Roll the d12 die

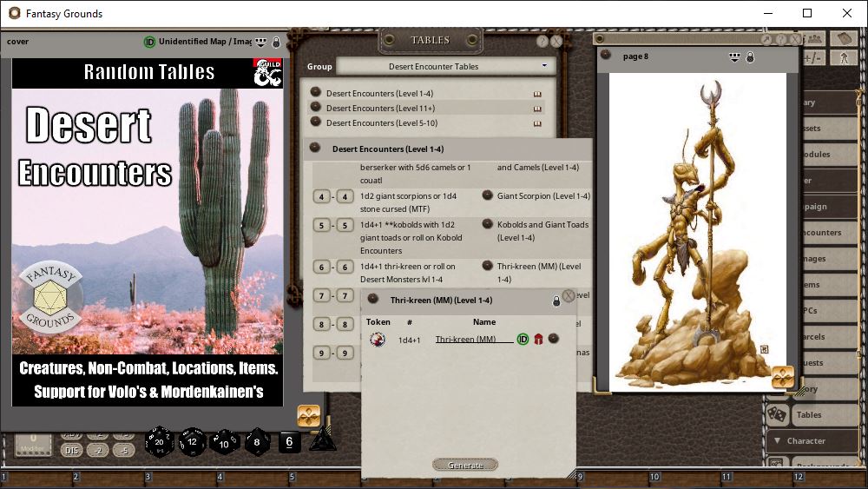click(192, 442)
